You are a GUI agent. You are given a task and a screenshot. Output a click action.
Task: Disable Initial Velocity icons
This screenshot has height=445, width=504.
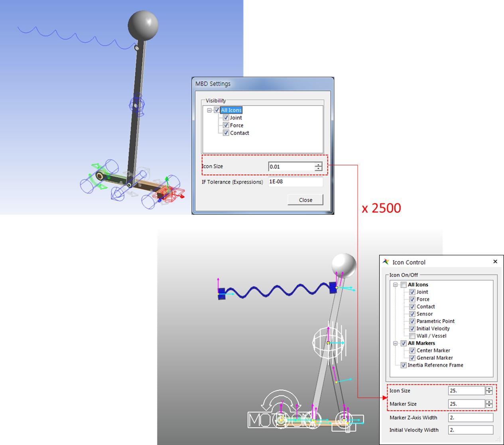pyautogui.click(x=413, y=328)
